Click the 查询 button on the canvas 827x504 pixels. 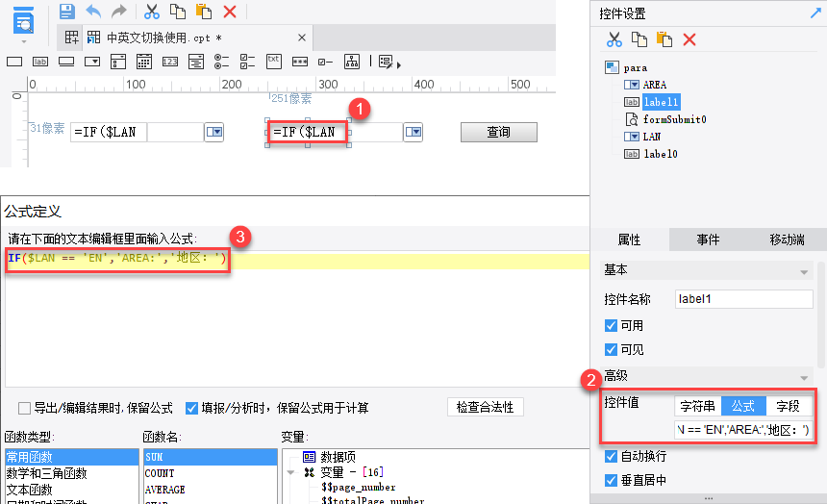pos(499,132)
